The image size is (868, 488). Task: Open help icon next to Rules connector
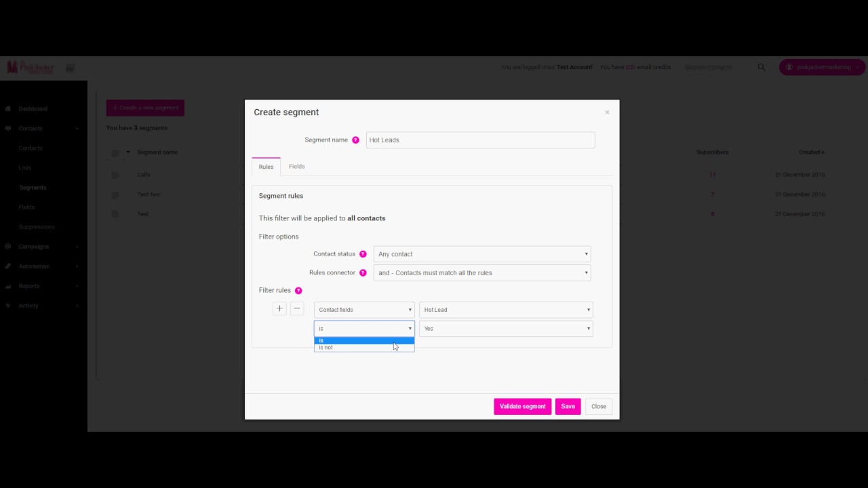point(363,273)
